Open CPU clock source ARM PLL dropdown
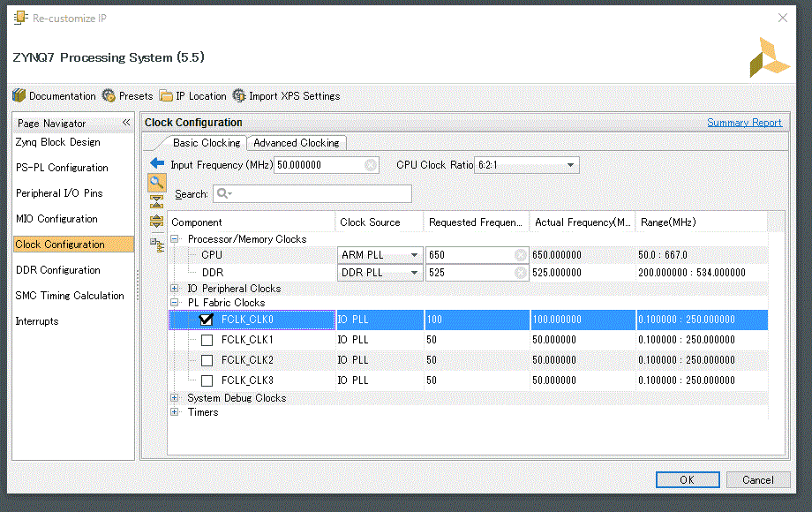Image resolution: width=812 pixels, height=512 pixels. (414, 255)
